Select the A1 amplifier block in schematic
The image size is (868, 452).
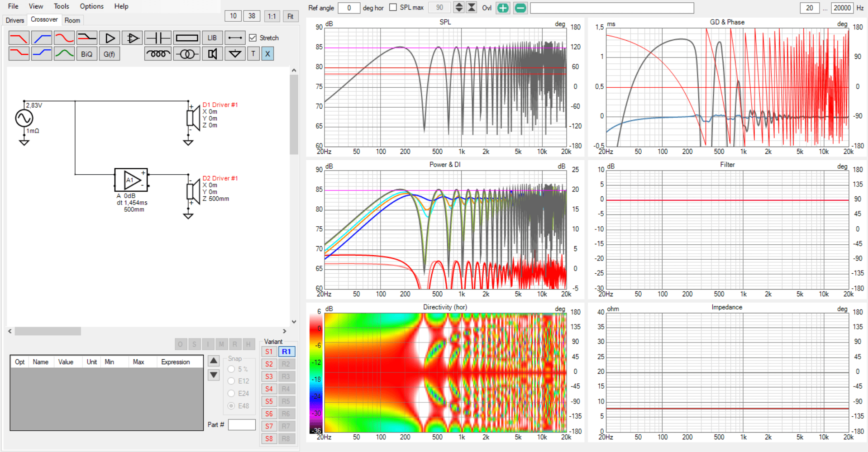point(131,180)
